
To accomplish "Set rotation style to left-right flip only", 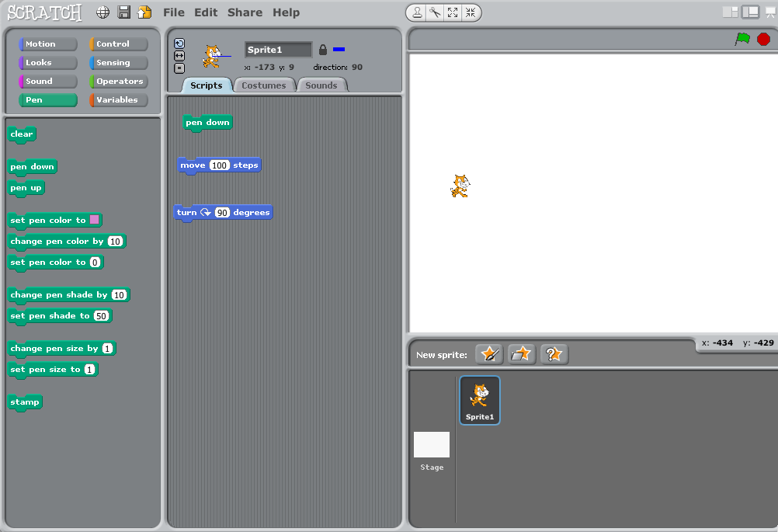I will [x=179, y=56].
